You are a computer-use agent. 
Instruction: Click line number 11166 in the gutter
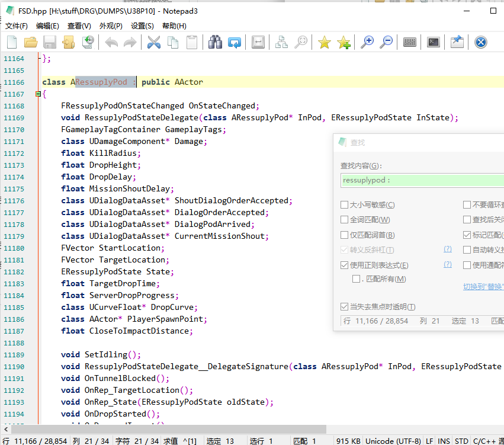pos(14,82)
